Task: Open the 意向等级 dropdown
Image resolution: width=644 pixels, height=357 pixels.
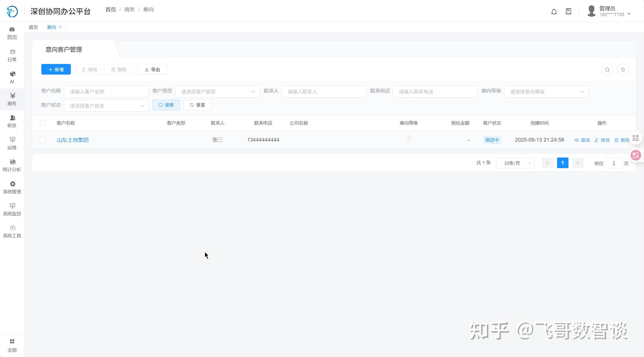Action: 546,92
